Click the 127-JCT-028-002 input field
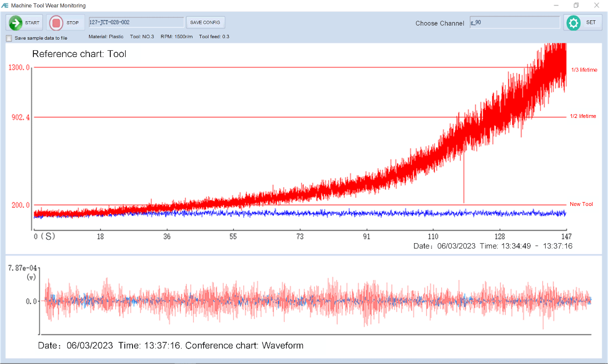Viewport: 608px width, 364px height. click(x=136, y=22)
